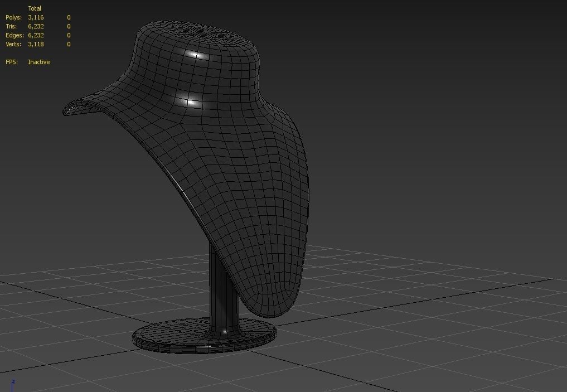This screenshot has width=567, height=392.
Task: Click the "FPS:" label
Action: [x=12, y=62]
